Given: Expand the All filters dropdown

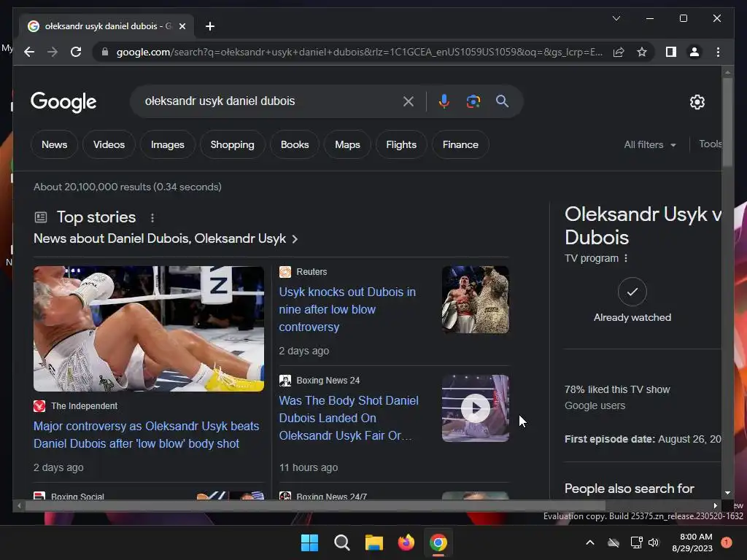Looking at the screenshot, I should tap(650, 144).
